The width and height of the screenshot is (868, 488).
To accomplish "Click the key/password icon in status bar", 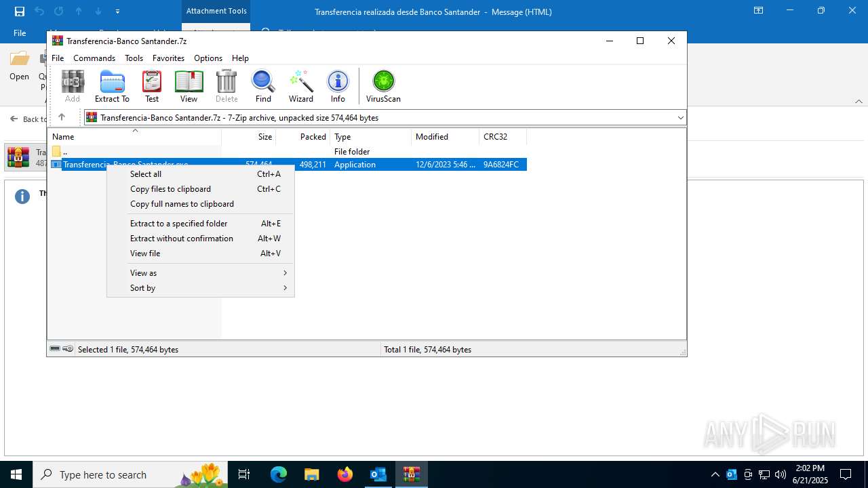I will pyautogui.click(x=68, y=349).
